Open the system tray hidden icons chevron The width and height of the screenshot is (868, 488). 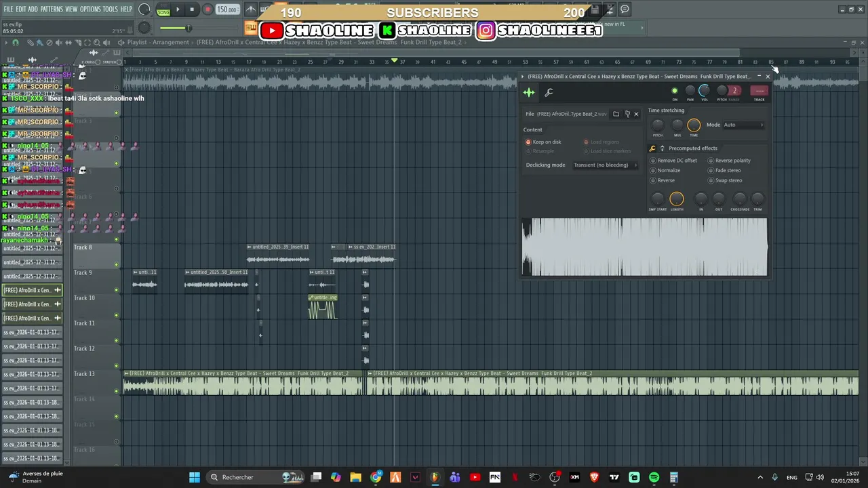760,477
